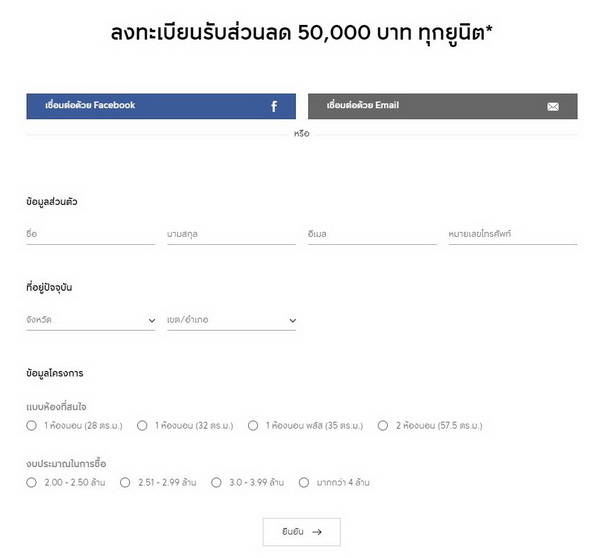The height and width of the screenshot is (558, 600).
Task: Click the ชื่อ first name field
Action: pyautogui.click(x=90, y=235)
